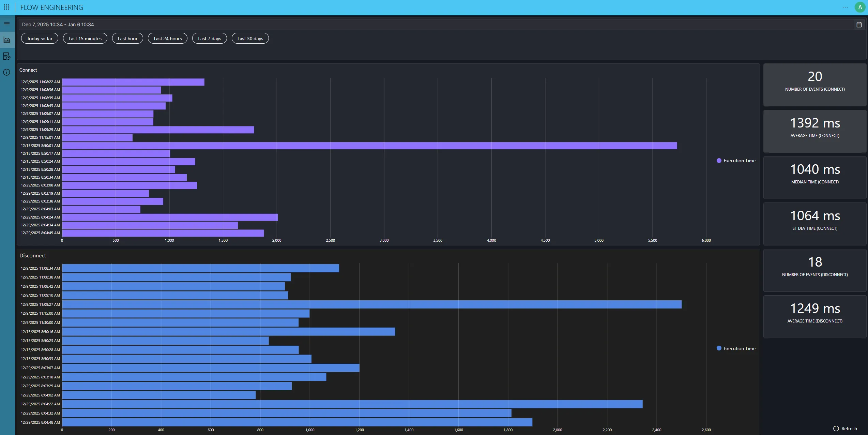Click the Average Time (Connect) 1392 ms tile
The width and height of the screenshot is (868, 435).
point(815,131)
